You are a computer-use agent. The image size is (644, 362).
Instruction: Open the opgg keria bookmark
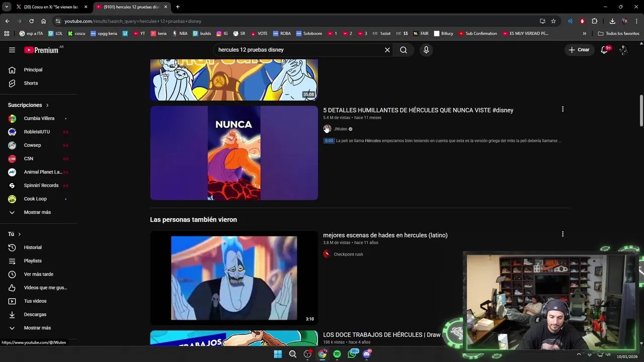click(x=104, y=34)
